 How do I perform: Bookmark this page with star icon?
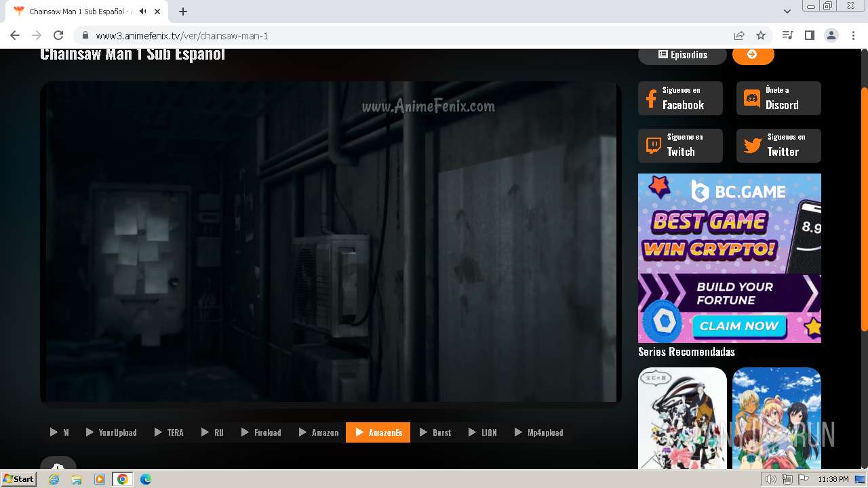[761, 35]
